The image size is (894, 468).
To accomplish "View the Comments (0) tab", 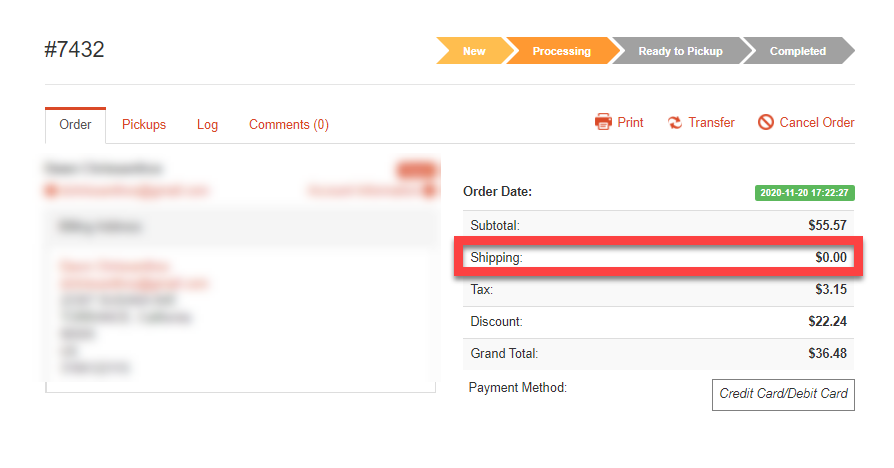I will click(x=288, y=125).
